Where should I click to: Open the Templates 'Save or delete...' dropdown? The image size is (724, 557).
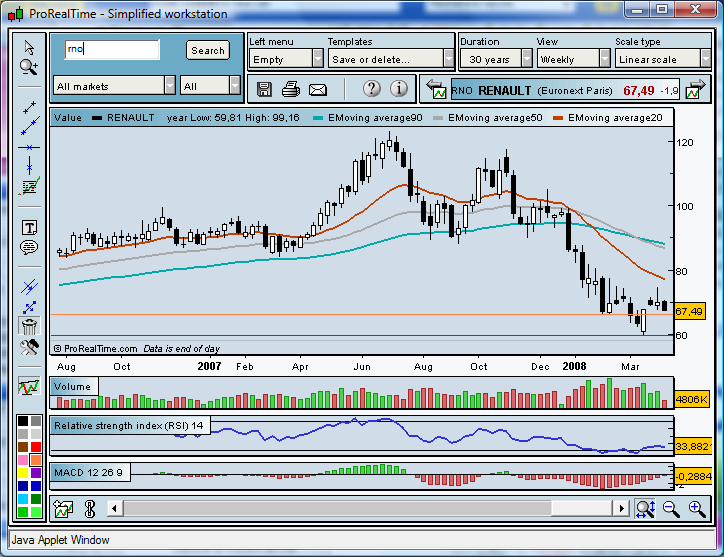point(391,59)
